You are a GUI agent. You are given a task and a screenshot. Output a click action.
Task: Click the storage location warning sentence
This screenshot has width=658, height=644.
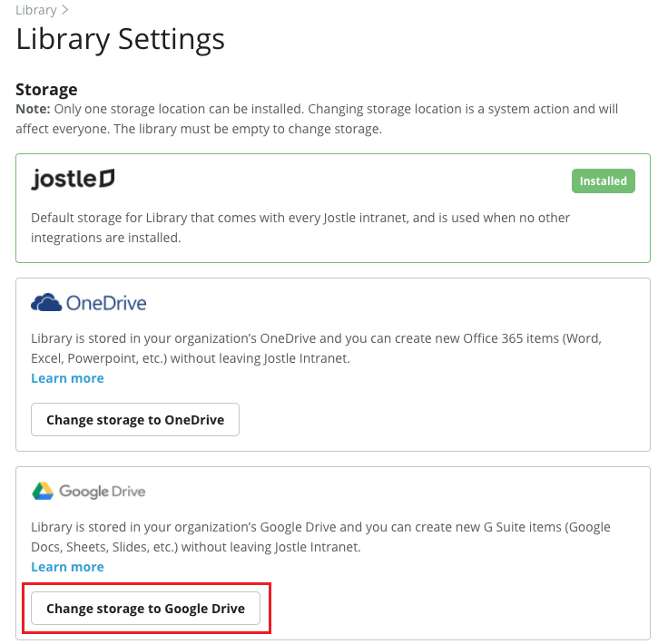(317, 119)
